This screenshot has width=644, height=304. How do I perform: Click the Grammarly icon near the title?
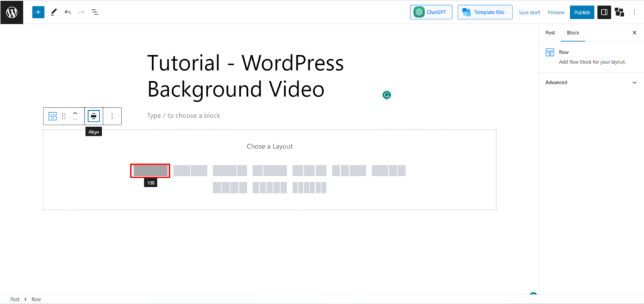(x=387, y=95)
